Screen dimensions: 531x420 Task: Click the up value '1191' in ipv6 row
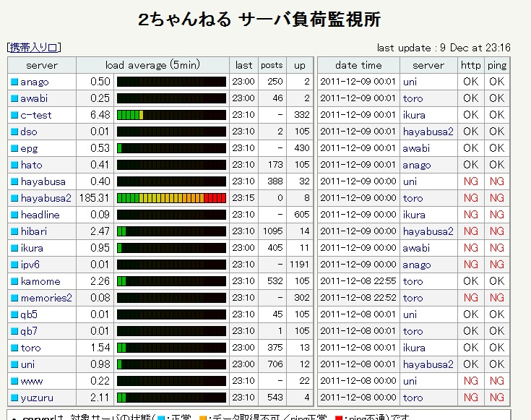[299, 265]
